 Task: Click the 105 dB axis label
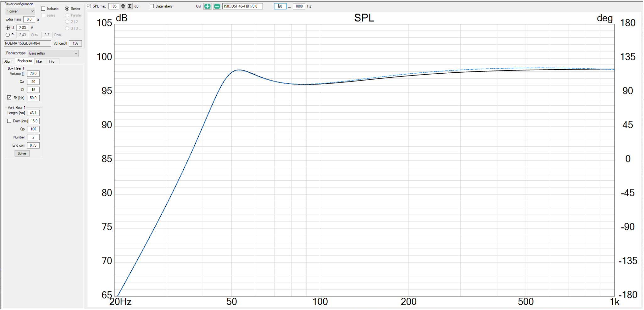[x=104, y=23]
